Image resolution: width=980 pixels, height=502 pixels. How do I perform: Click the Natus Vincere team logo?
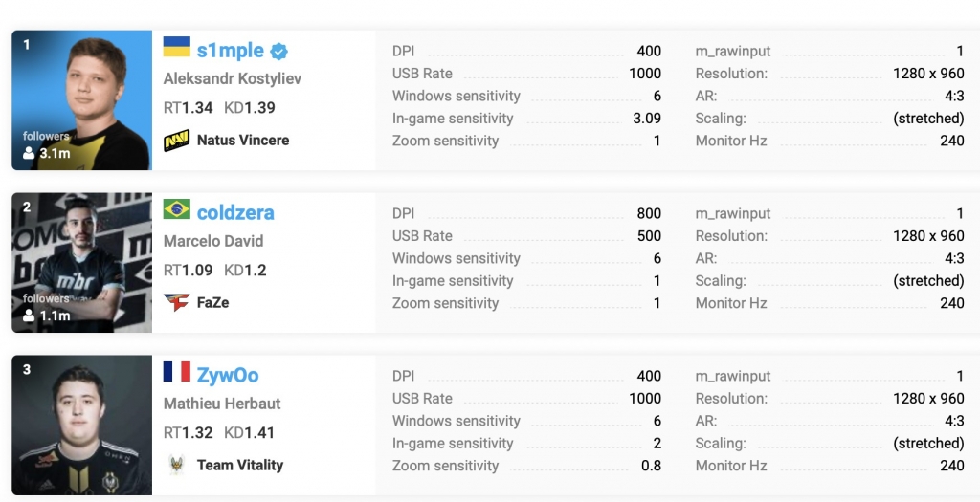pyautogui.click(x=176, y=141)
